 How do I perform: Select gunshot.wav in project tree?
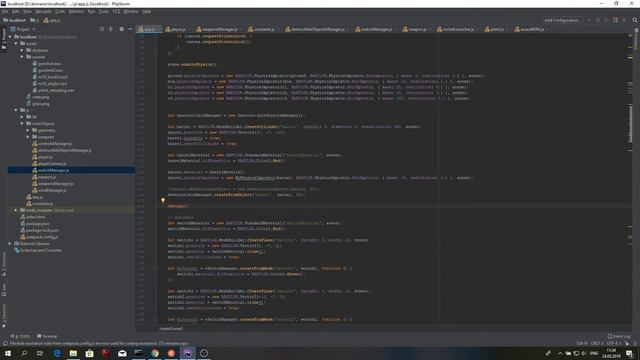tap(49, 64)
